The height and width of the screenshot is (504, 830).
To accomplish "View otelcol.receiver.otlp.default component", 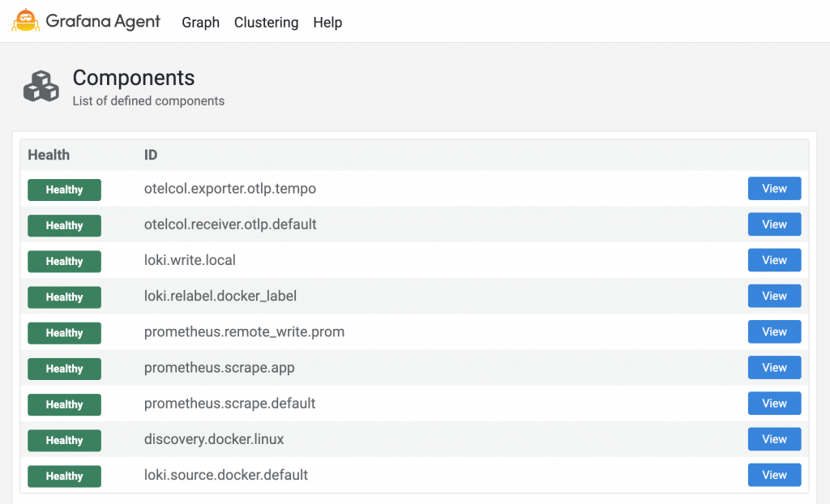I will click(x=774, y=224).
